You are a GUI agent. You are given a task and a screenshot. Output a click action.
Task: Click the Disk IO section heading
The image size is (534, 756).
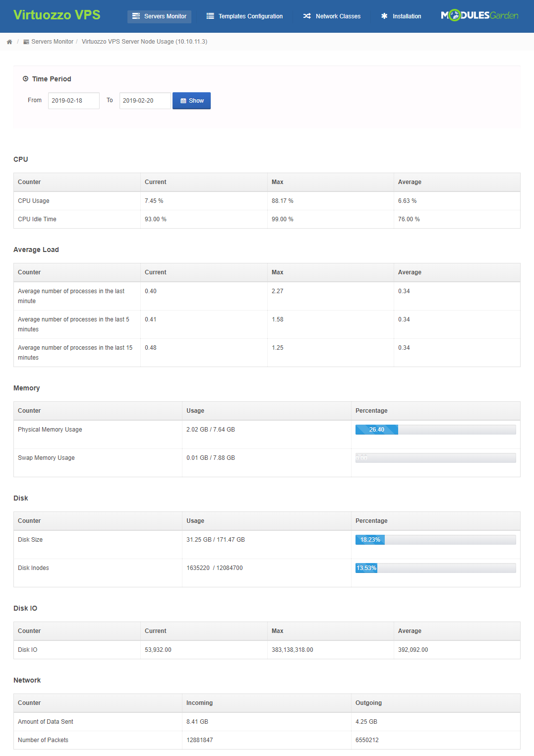[25, 608]
